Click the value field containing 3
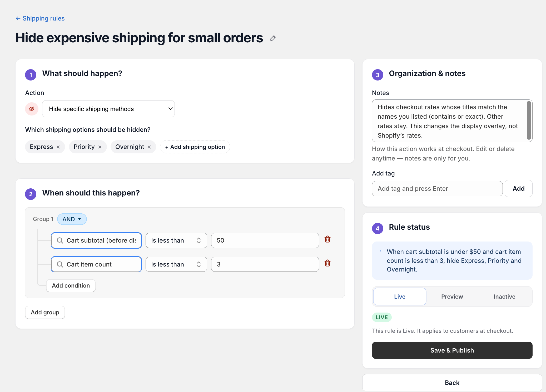 (x=265, y=264)
